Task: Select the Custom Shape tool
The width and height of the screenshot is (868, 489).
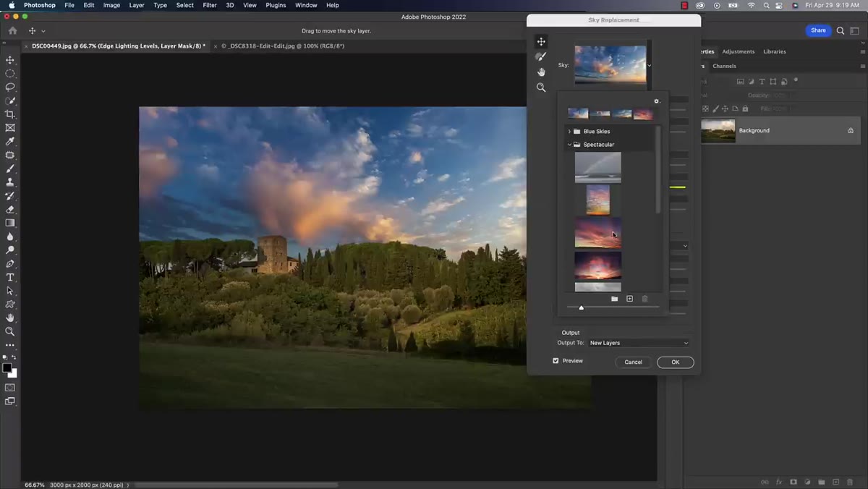Action: (x=10, y=305)
